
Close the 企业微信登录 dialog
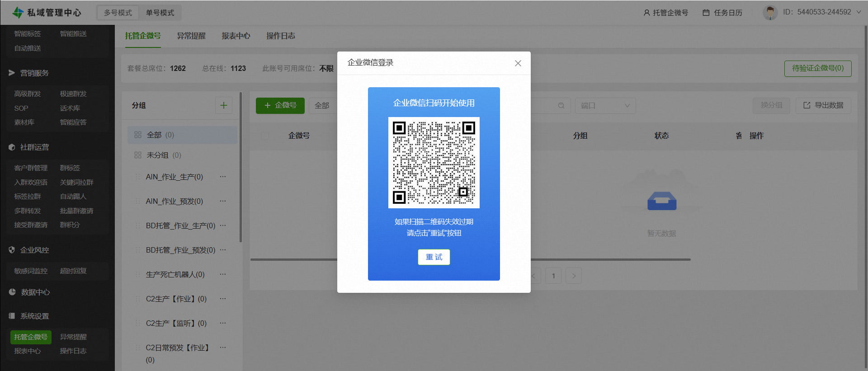point(518,63)
